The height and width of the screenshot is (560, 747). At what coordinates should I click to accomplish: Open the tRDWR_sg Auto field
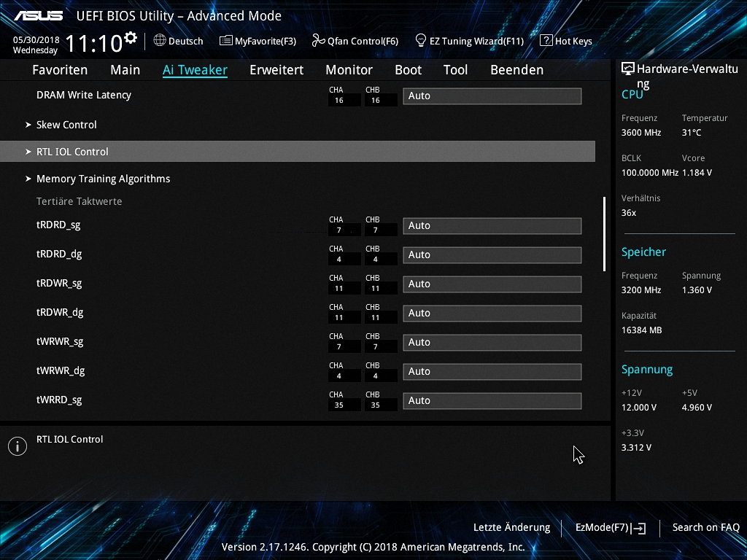pos(492,284)
